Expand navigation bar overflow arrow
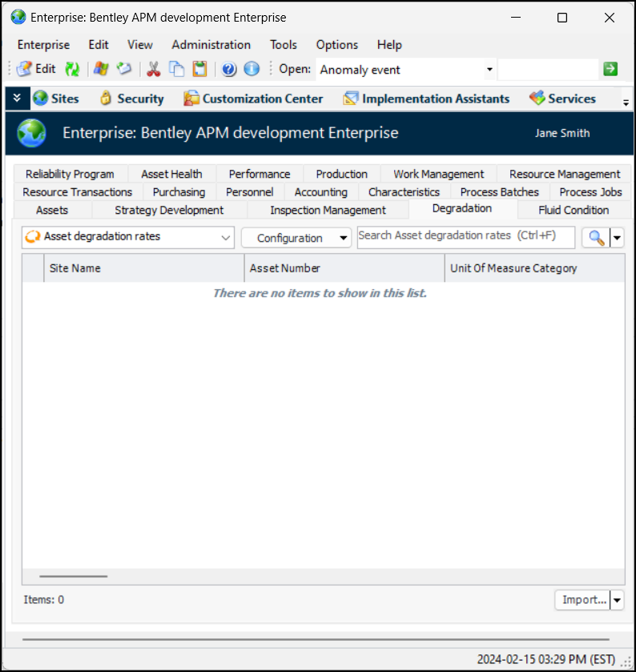 click(x=626, y=102)
